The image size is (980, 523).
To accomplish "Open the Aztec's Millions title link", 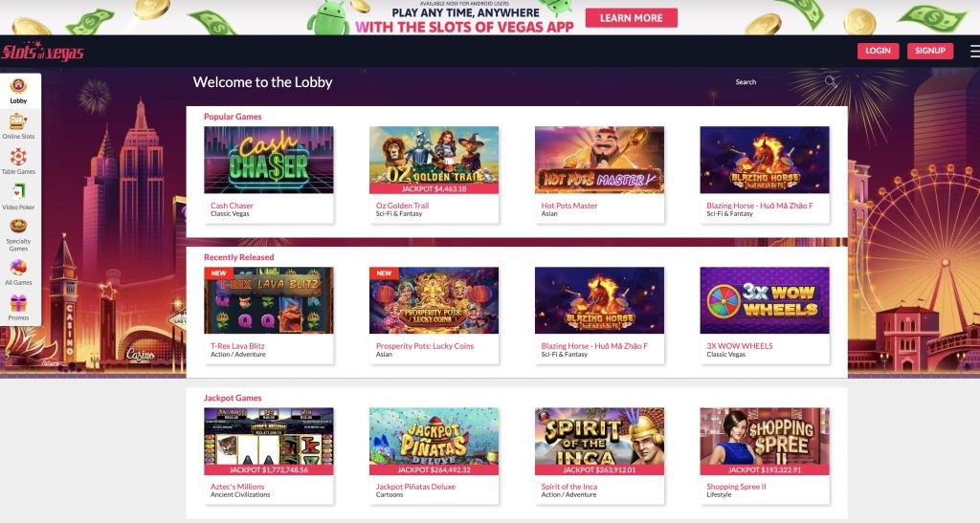I will coord(237,487).
